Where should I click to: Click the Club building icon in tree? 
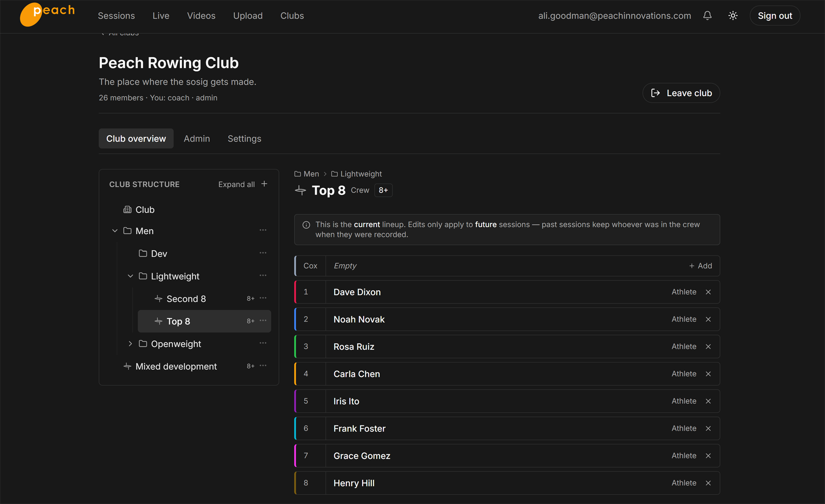pyautogui.click(x=127, y=209)
